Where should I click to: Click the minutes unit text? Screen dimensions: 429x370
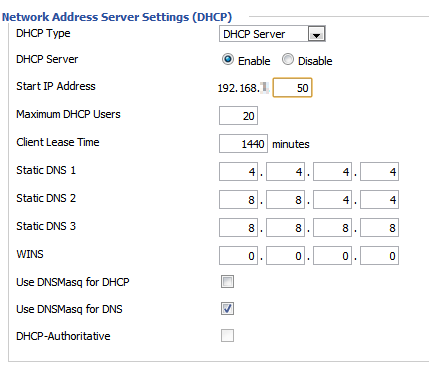point(291,144)
